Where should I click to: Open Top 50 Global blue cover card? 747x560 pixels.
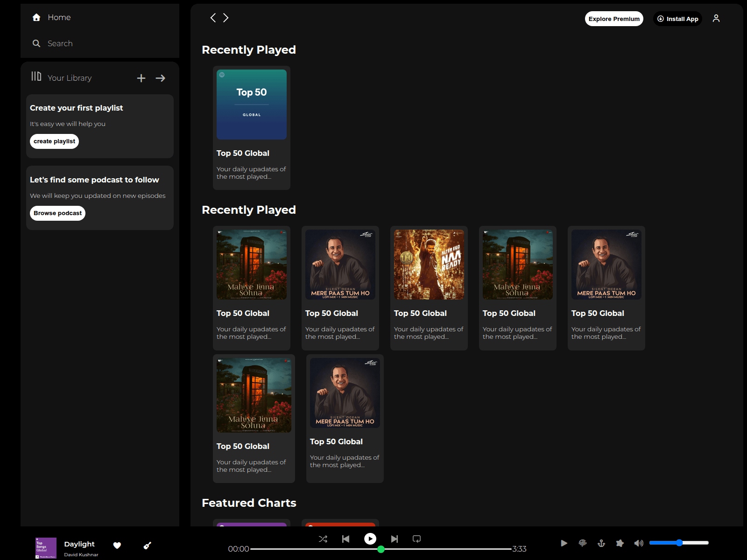pos(252,128)
